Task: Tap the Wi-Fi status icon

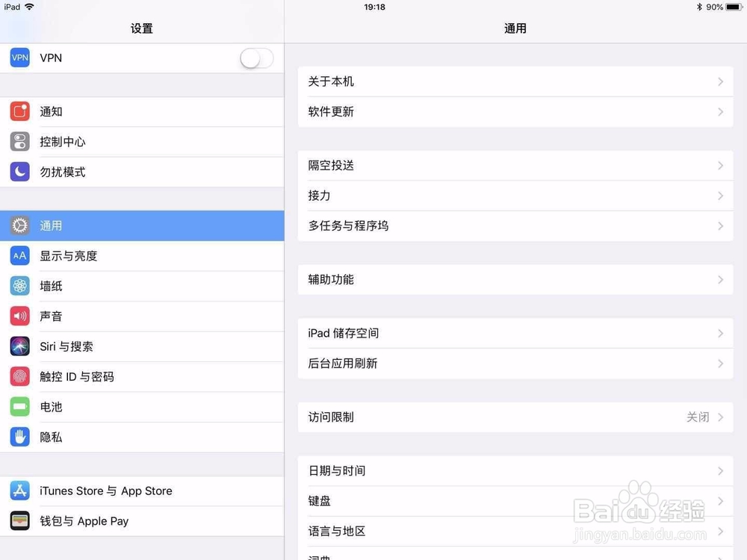Action: click(x=30, y=7)
